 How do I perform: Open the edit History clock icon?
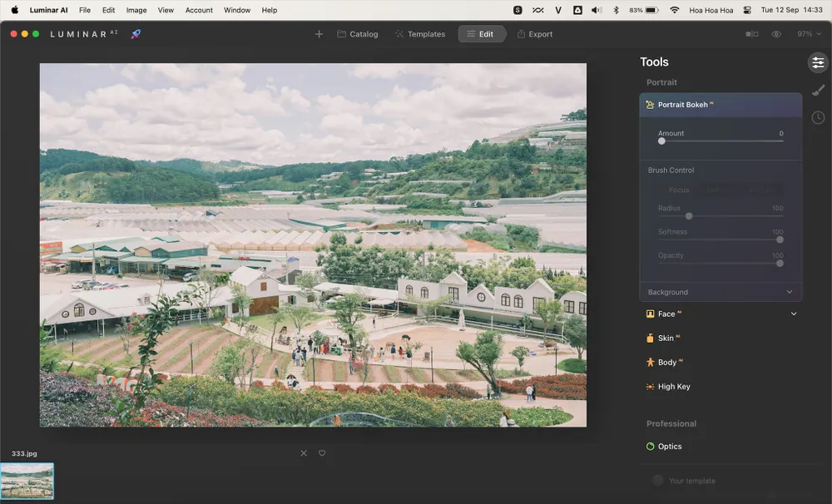tap(818, 118)
